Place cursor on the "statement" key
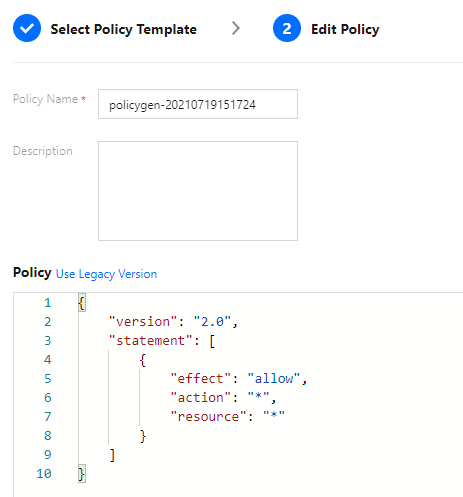The height and width of the screenshot is (497, 463). [x=151, y=341]
